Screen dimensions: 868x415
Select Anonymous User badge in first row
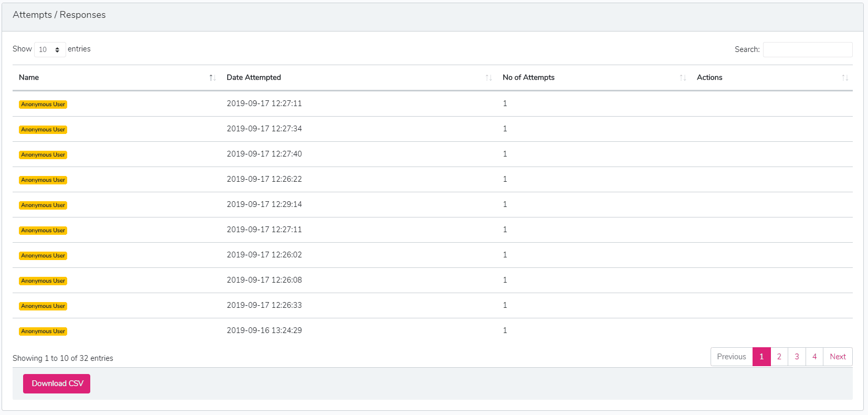tap(43, 105)
